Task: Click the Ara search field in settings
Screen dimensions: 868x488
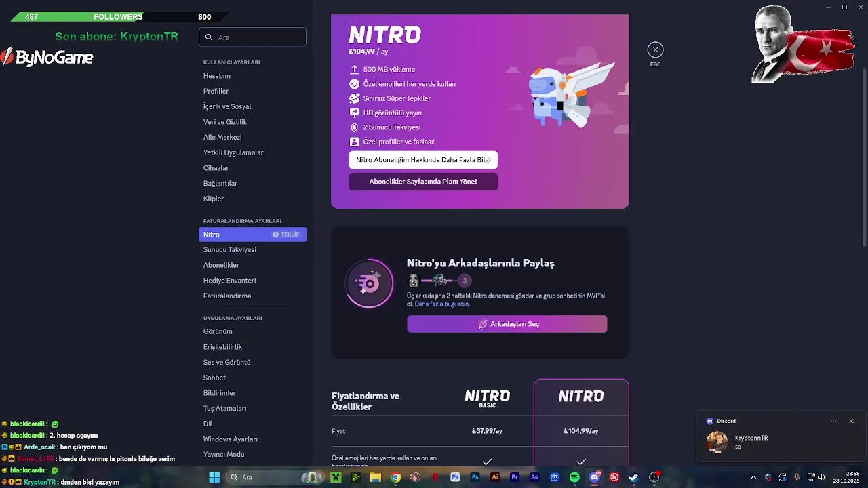Action: pos(252,37)
